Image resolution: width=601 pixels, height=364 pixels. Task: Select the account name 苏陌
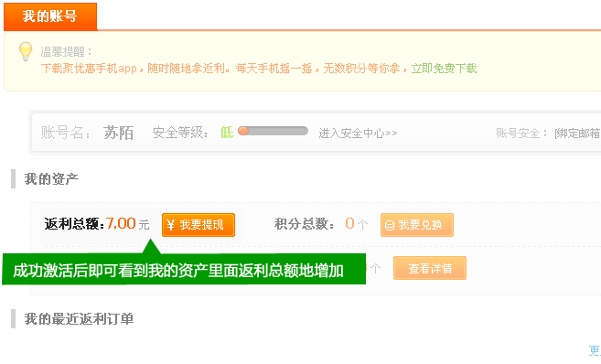click(x=118, y=133)
